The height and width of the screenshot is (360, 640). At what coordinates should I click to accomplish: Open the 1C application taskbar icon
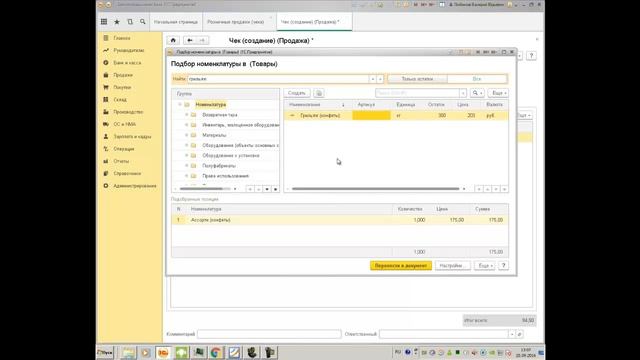(163, 352)
